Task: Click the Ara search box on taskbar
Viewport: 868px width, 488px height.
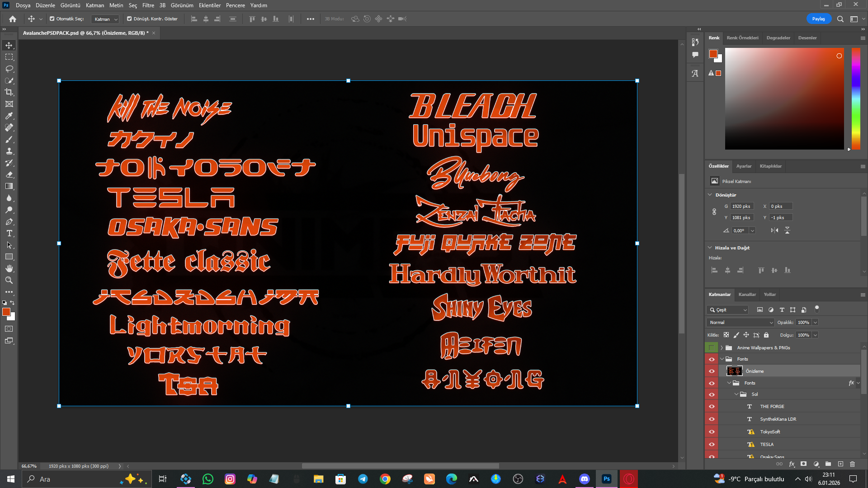Action: (x=86, y=479)
